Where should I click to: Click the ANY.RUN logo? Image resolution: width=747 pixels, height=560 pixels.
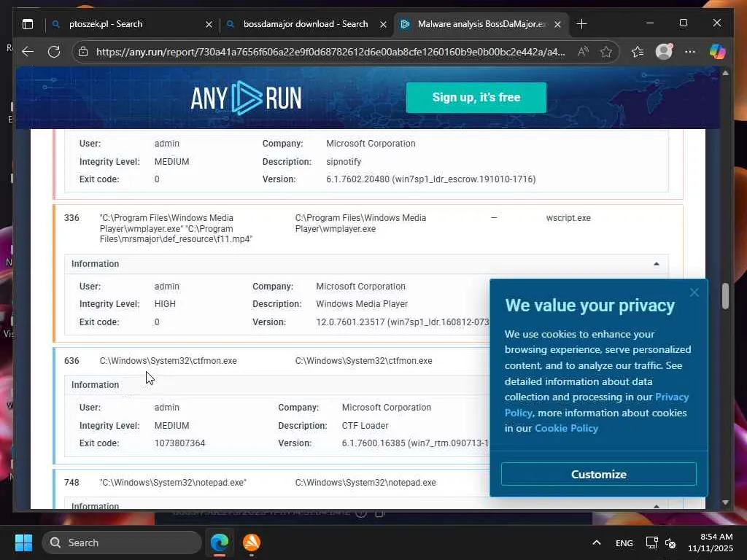click(x=246, y=98)
